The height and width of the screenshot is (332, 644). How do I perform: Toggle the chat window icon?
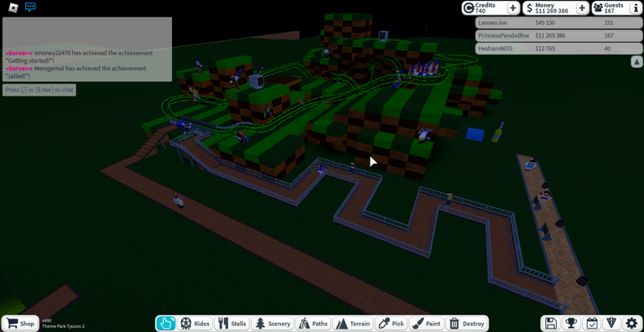click(30, 7)
